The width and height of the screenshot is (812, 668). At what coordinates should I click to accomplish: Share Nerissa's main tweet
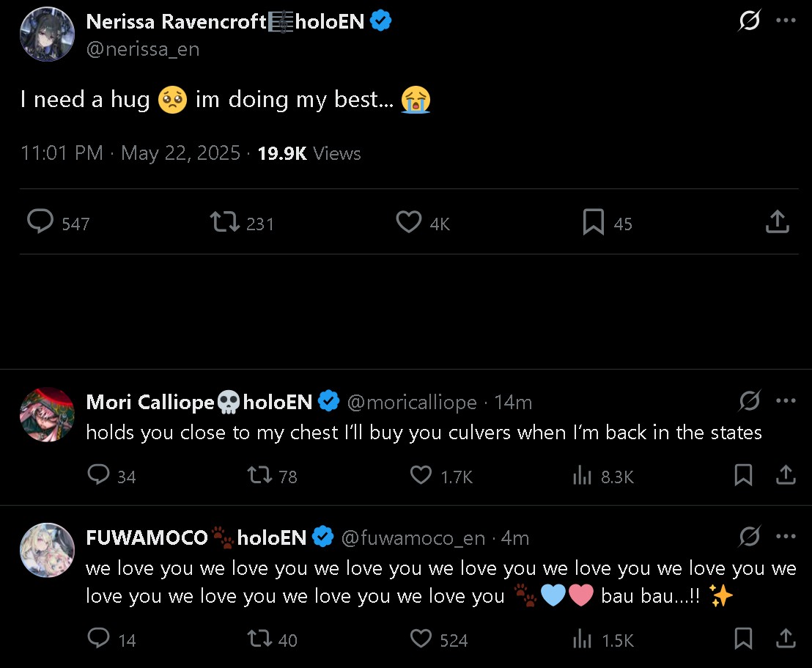point(777,222)
